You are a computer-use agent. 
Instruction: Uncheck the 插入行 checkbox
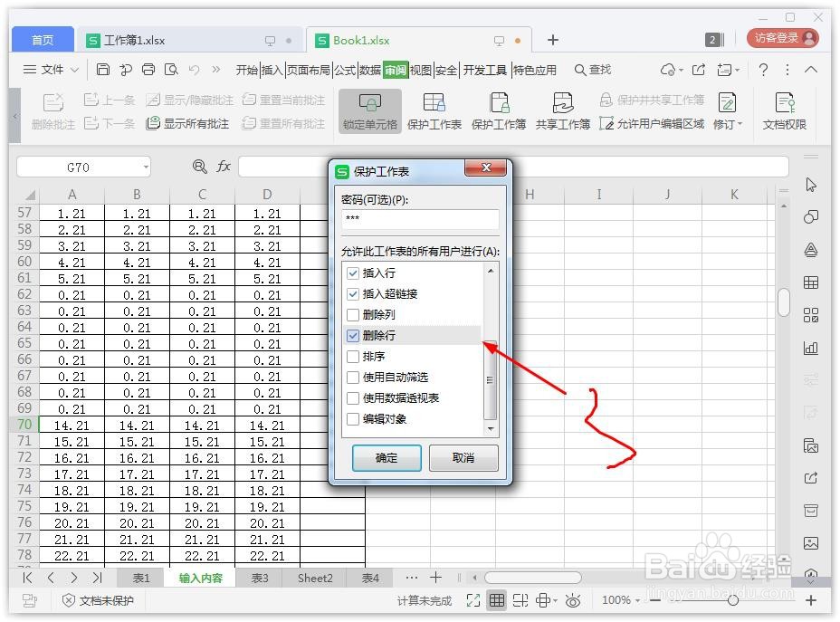coord(353,273)
